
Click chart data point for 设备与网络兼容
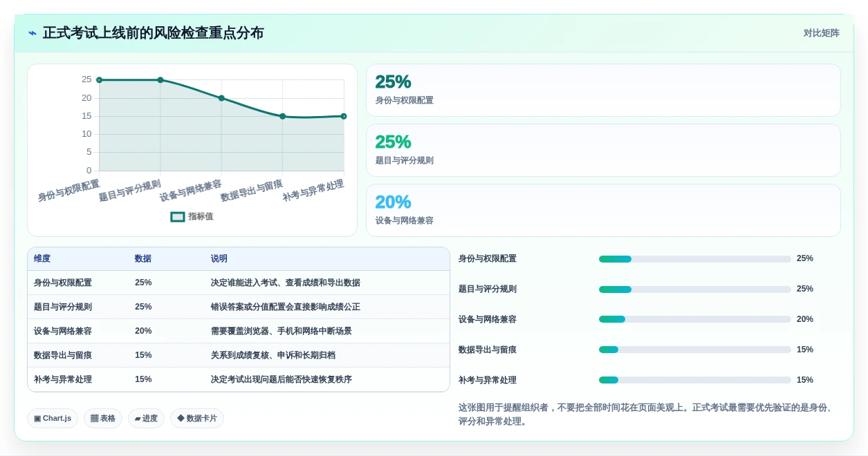tap(221, 98)
